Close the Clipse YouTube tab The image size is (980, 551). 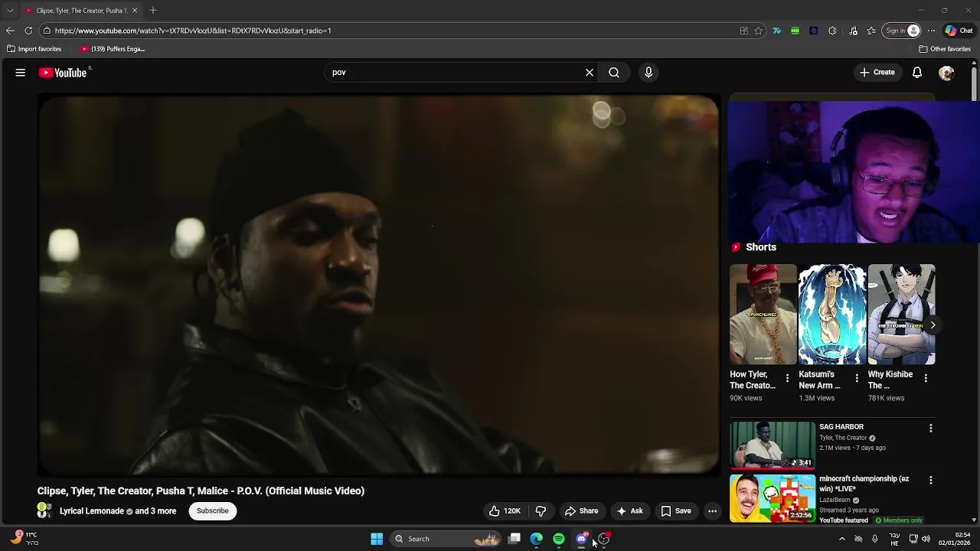tap(134, 11)
